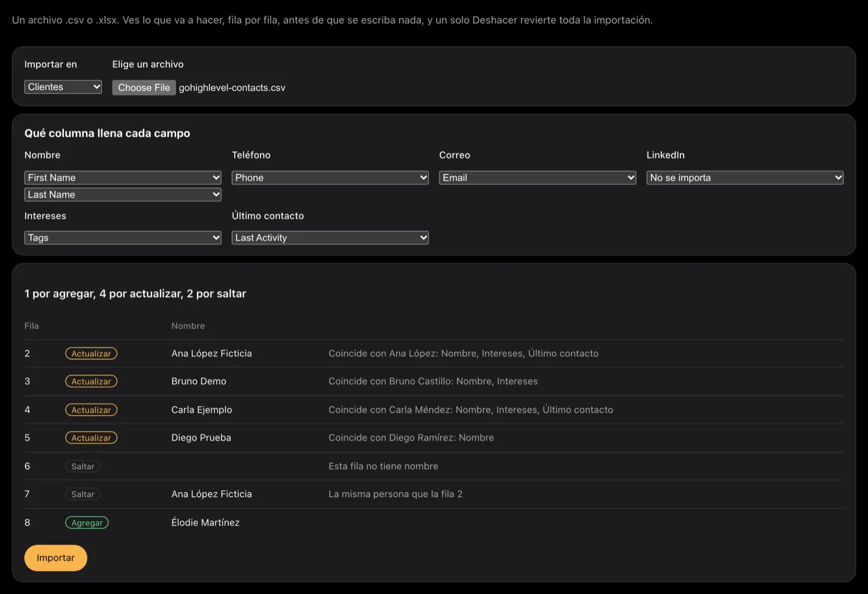Click 'Esta fila no tiene nombre' message
Image resolution: width=868 pixels, height=594 pixels.
pyautogui.click(x=383, y=466)
